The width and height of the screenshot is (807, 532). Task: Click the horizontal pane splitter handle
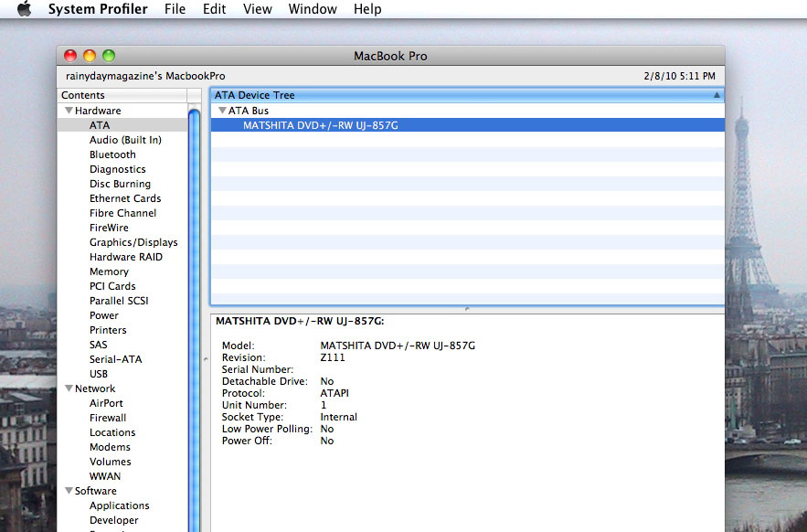point(467,309)
